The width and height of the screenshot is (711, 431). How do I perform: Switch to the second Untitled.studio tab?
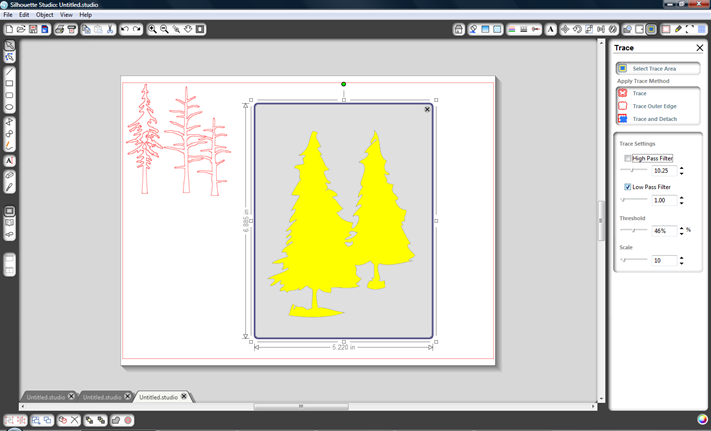(102, 397)
